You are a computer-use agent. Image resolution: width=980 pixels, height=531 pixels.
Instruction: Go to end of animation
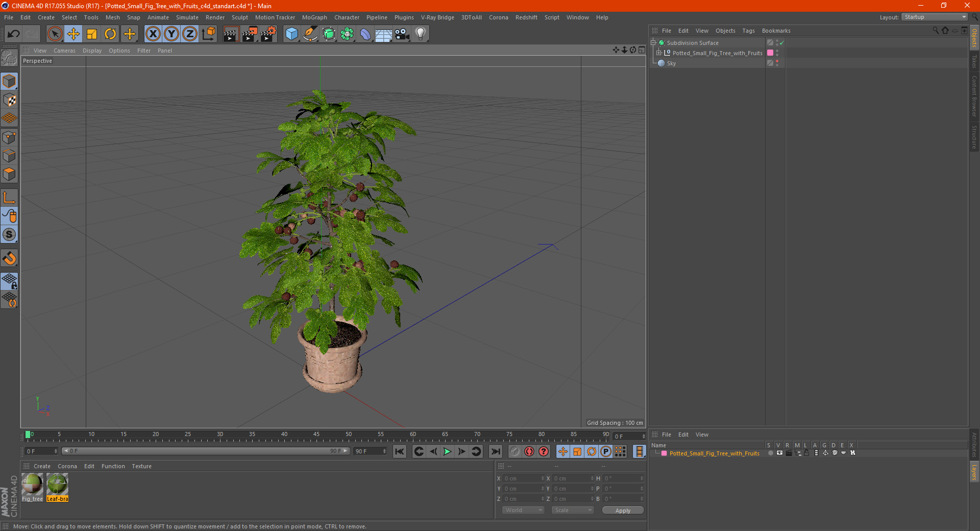pyautogui.click(x=495, y=451)
